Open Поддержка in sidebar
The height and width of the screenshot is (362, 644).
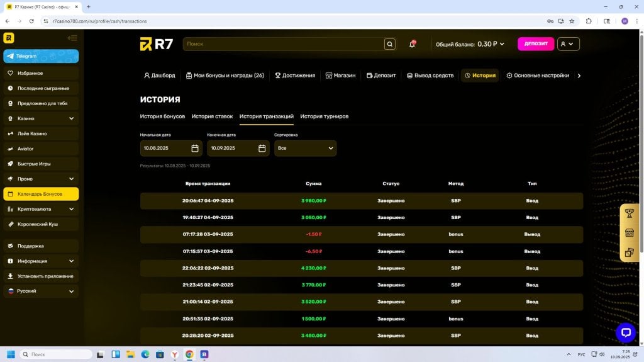pyautogui.click(x=41, y=246)
